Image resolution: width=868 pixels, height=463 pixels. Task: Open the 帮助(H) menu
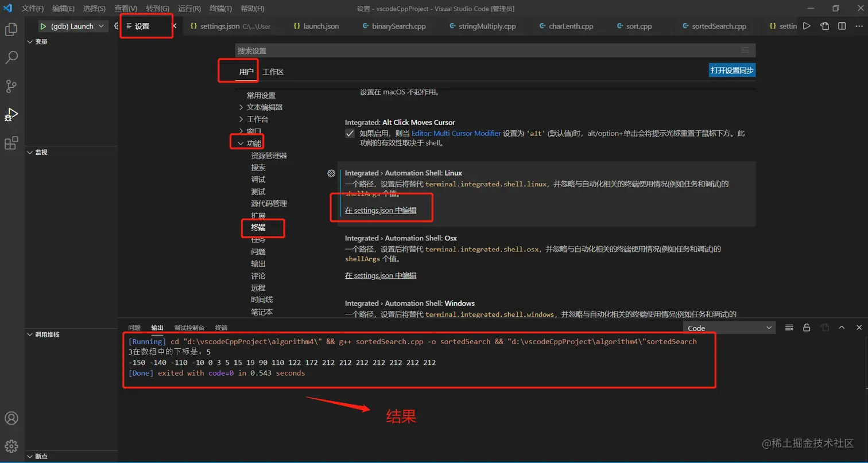[253, 9]
